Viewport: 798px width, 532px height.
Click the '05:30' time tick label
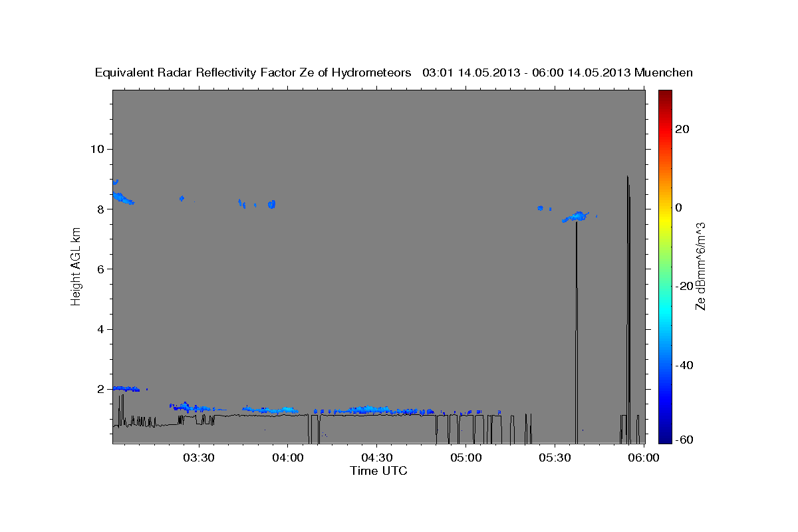tap(555, 458)
